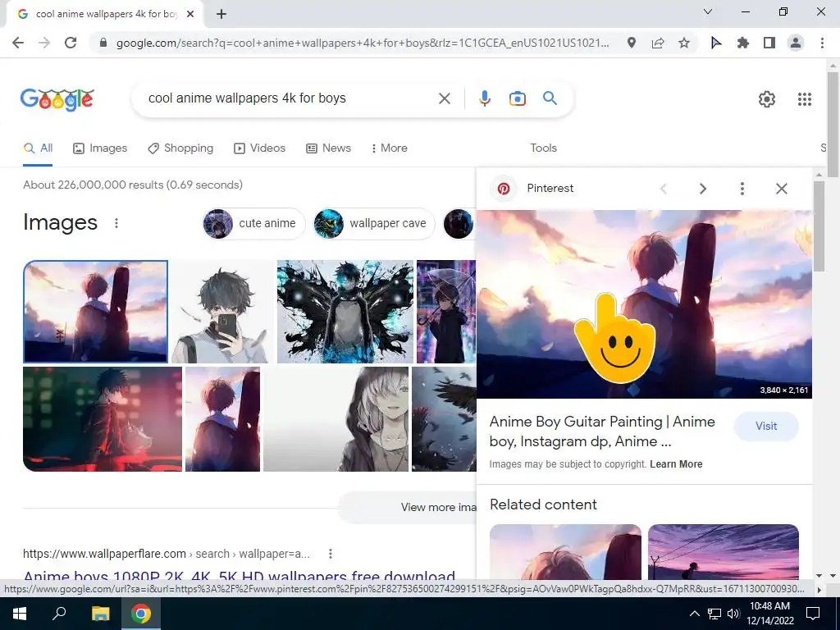Select the wallpaper cave suggestion chip
The width and height of the screenshot is (840, 630).
374,223
